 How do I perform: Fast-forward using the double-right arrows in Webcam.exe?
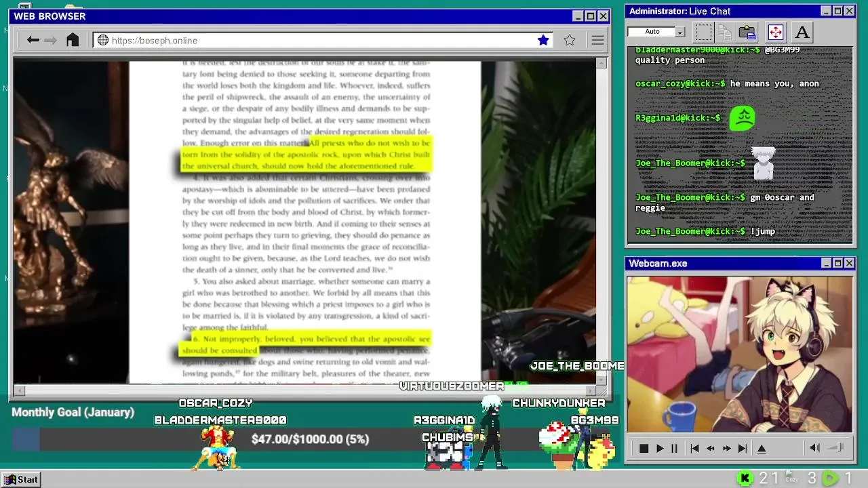726,448
